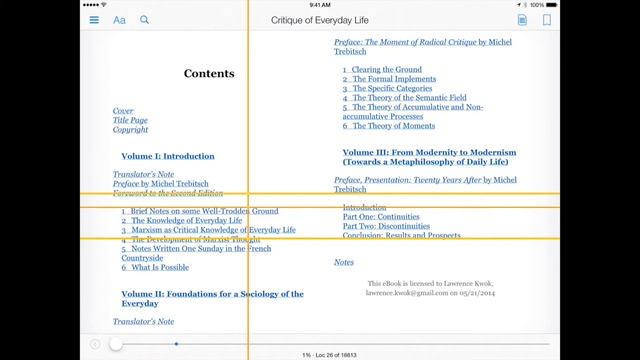Tap the battery status icon

[551, 5]
